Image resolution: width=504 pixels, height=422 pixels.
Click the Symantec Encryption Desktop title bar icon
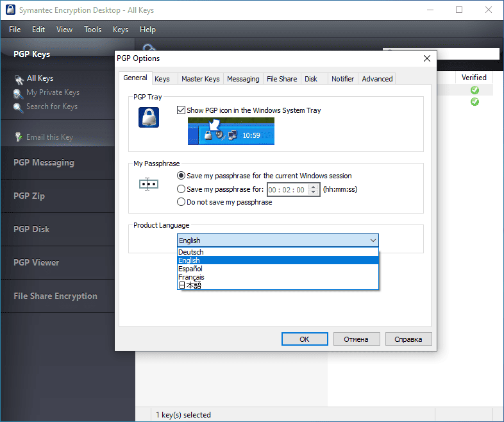(x=11, y=10)
